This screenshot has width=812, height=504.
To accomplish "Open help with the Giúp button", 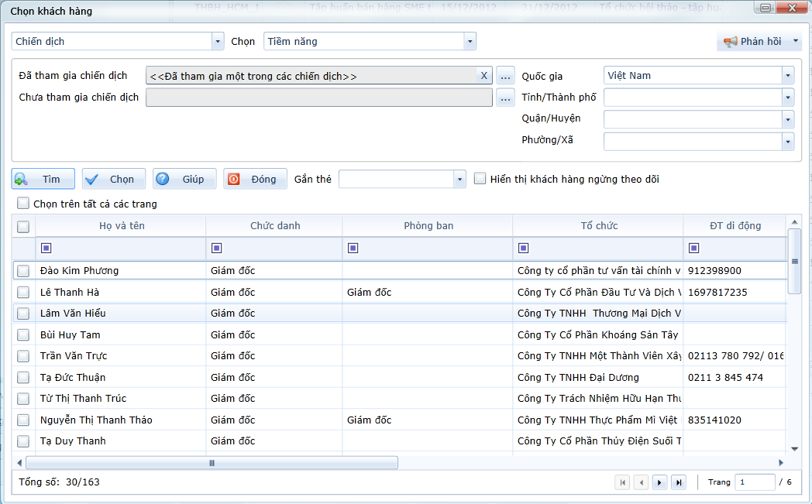I will coord(184,179).
